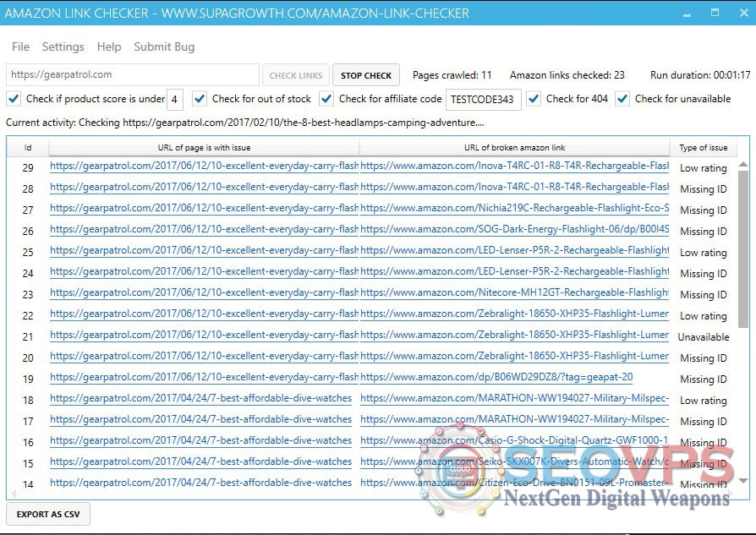756x535 pixels.
Task: Open the Help menu
Action: pos(109,46)
